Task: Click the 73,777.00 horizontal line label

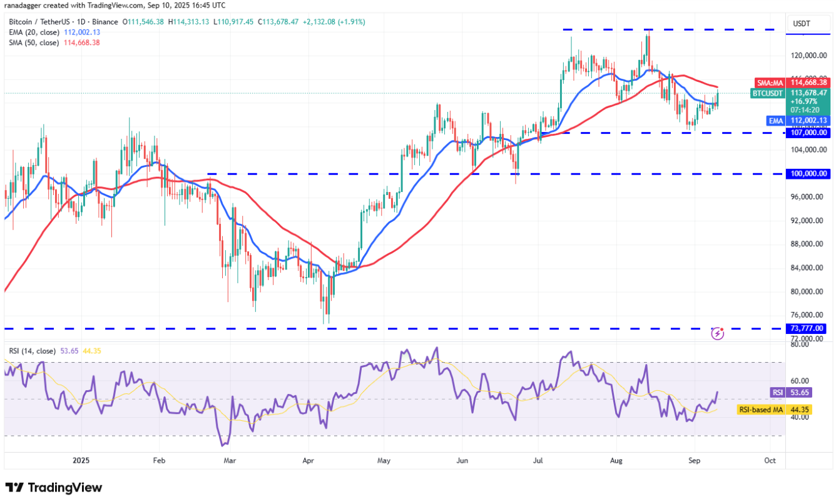Action: [811, 328]
